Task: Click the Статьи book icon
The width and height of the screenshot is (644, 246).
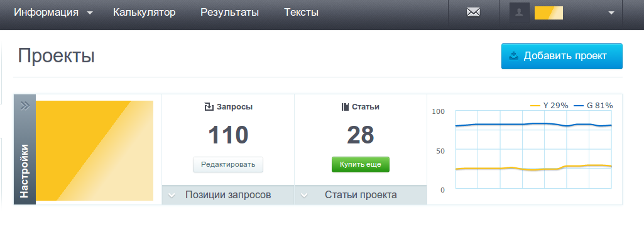Action: (x=346, y=107)
